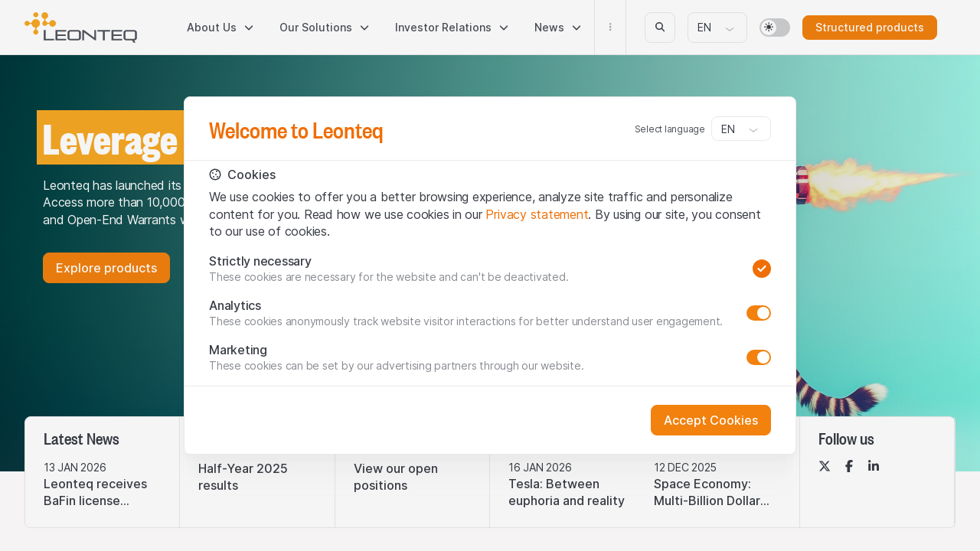Expand the Our Solutions menu

click(x=324, y=28)
